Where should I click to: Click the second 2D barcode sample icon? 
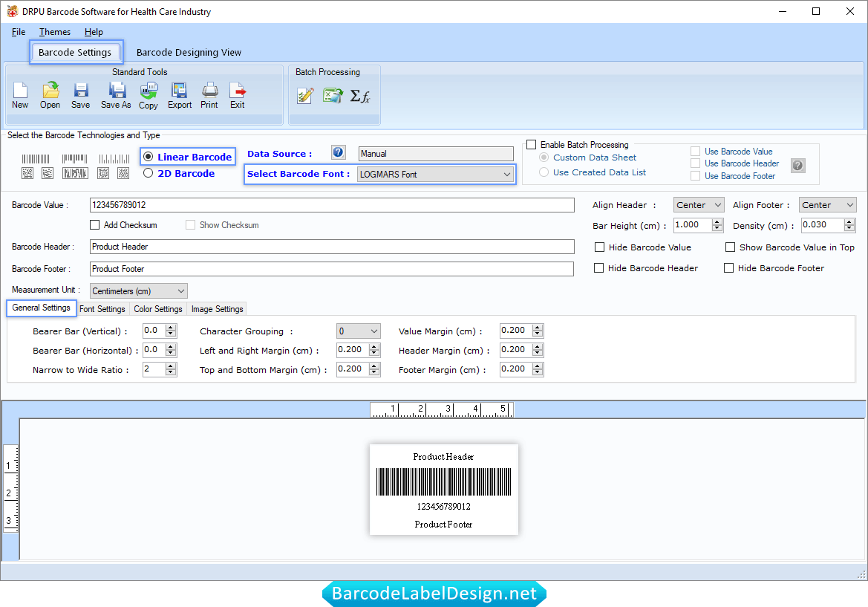(48, 173)
